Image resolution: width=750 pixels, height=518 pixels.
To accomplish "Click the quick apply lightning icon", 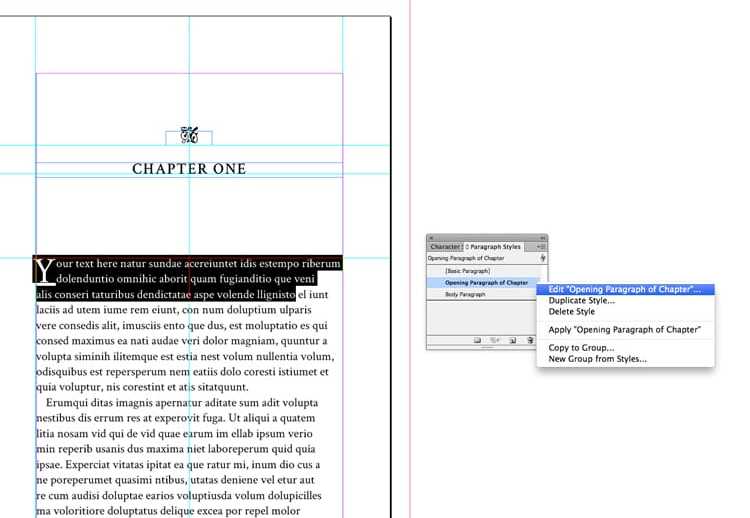I will 542,258.
